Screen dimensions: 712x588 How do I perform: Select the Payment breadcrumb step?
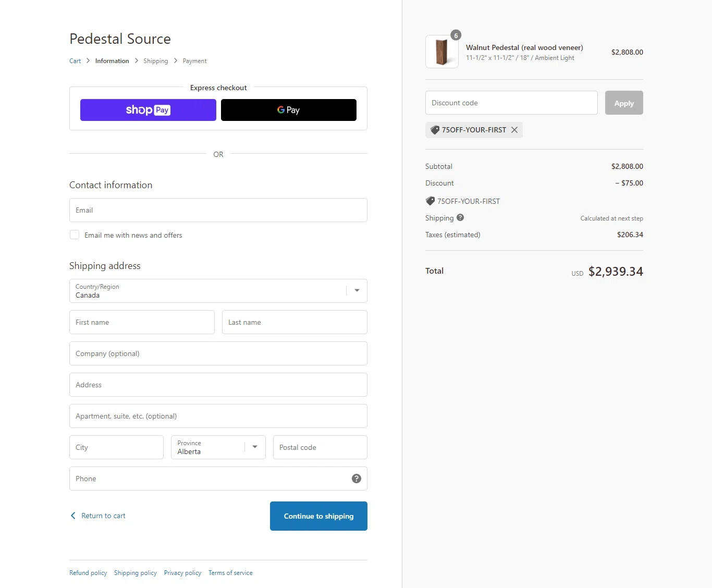194,61
